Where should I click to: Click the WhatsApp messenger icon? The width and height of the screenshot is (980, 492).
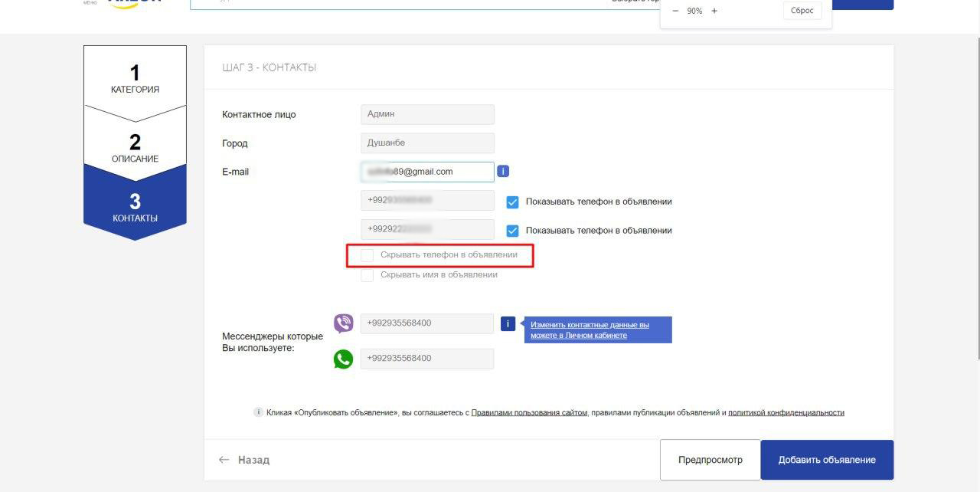344,359
